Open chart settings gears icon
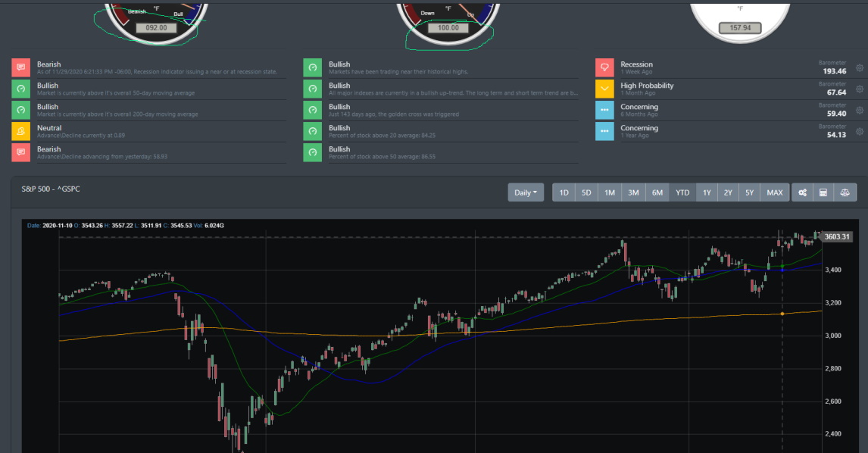 (802, 192)
